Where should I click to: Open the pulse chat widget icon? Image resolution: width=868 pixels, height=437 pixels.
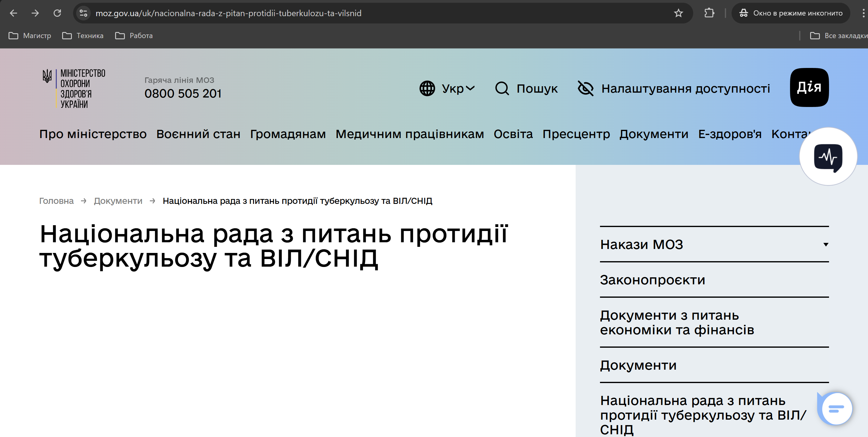[x=828, y=157]
